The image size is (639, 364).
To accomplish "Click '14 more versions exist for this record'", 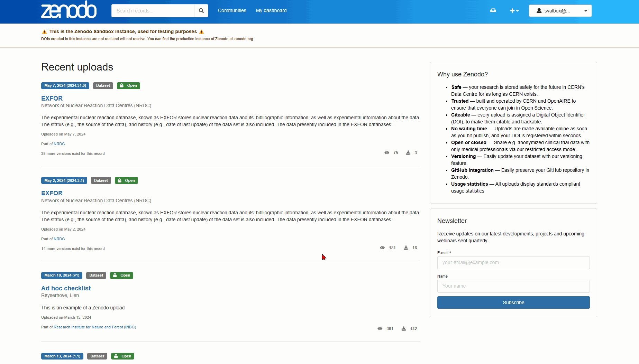I will coord(73,249).
